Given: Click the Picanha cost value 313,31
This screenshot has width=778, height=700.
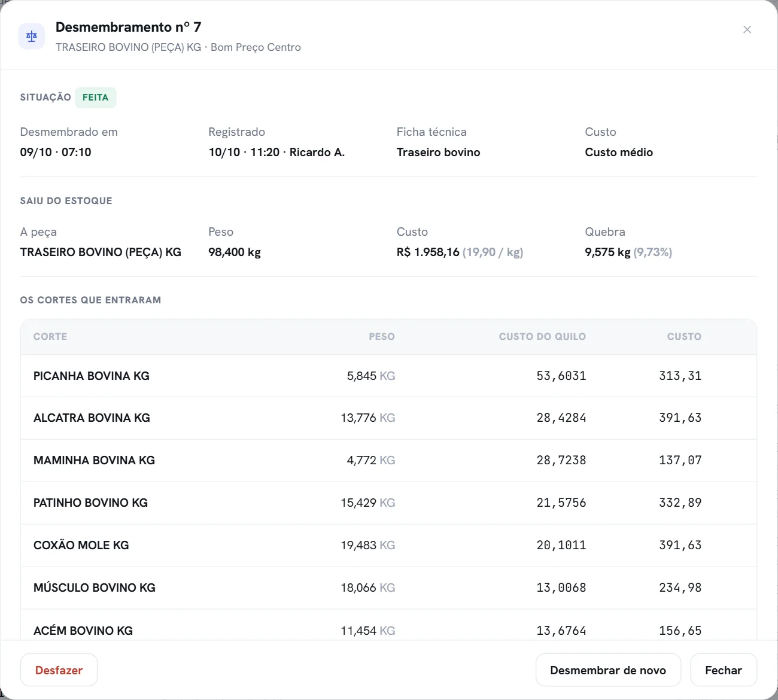Looking at the screenshot, I should coord(680,376).
